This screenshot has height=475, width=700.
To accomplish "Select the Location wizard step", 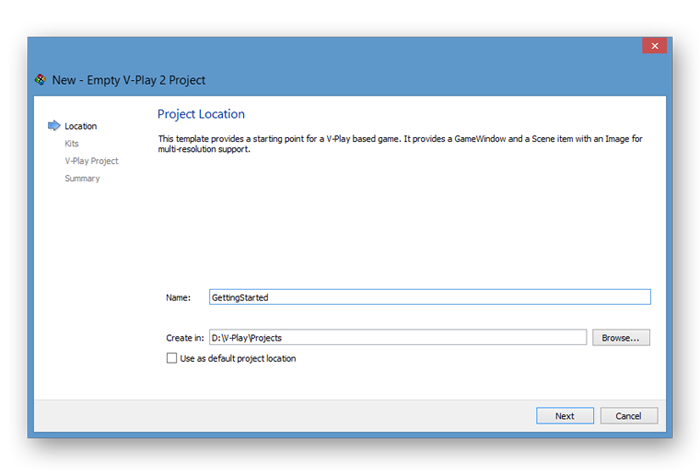I will (x=81, y=126).
